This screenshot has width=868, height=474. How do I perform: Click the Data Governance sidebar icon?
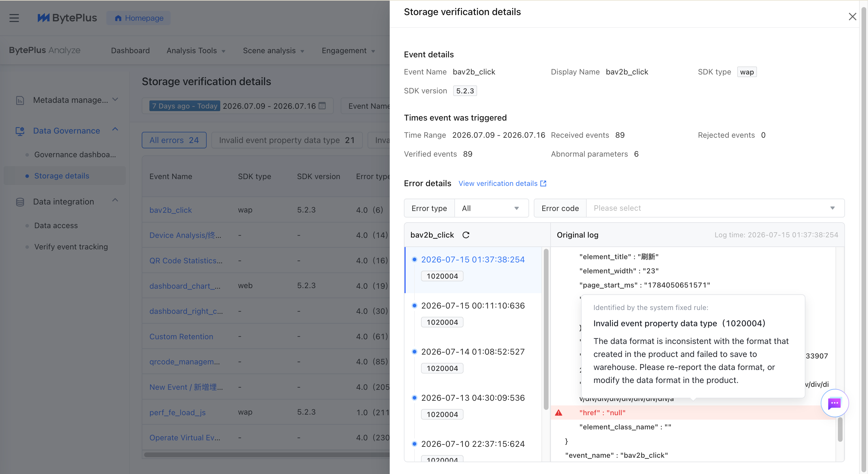(x=20, y=131)
